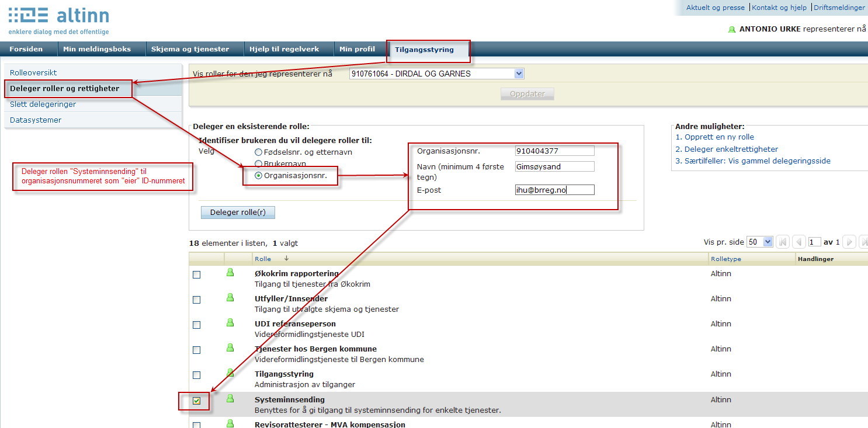Click role icon in Tjenester hos Bergen kommune row
Image resolution: width=868 pixels, height=428 pixels.
(230, 348)
